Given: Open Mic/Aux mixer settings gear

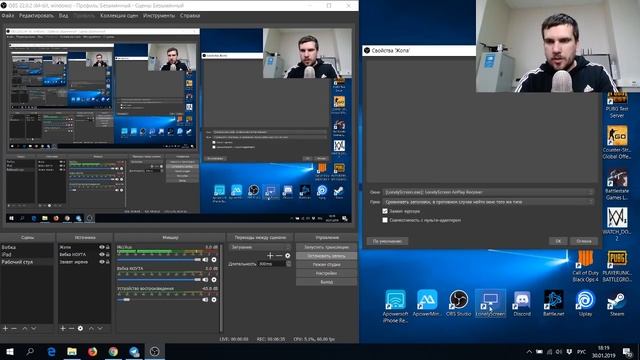Looking at the screenshot, I should [x=214, y=260].
